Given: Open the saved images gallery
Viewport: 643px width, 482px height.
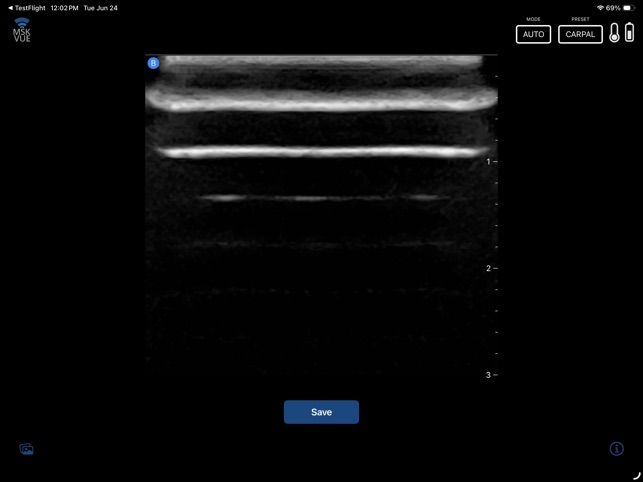Looking at the screenshot, I should coord(26,449).
